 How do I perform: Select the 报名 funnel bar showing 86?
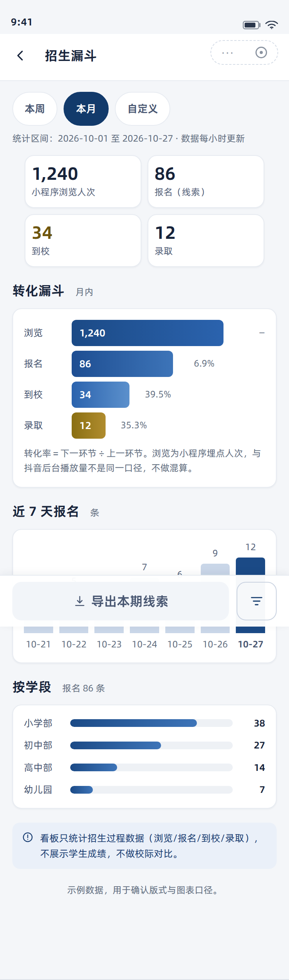point(122,363)
